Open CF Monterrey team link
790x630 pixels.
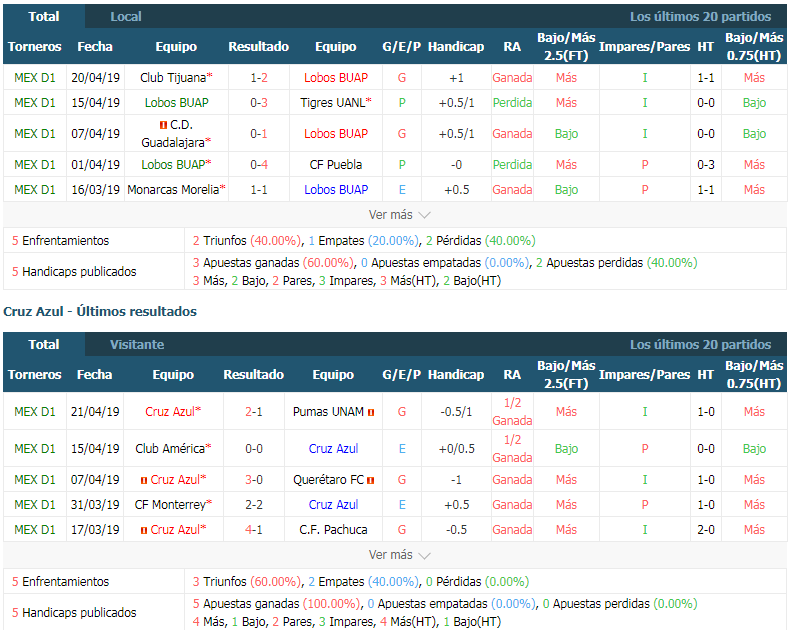click(170, 505)
